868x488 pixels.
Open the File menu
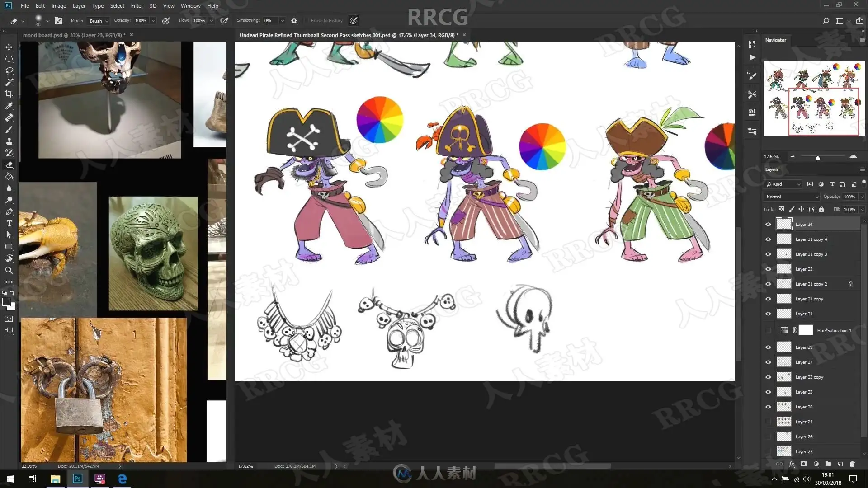pos(25,6)
